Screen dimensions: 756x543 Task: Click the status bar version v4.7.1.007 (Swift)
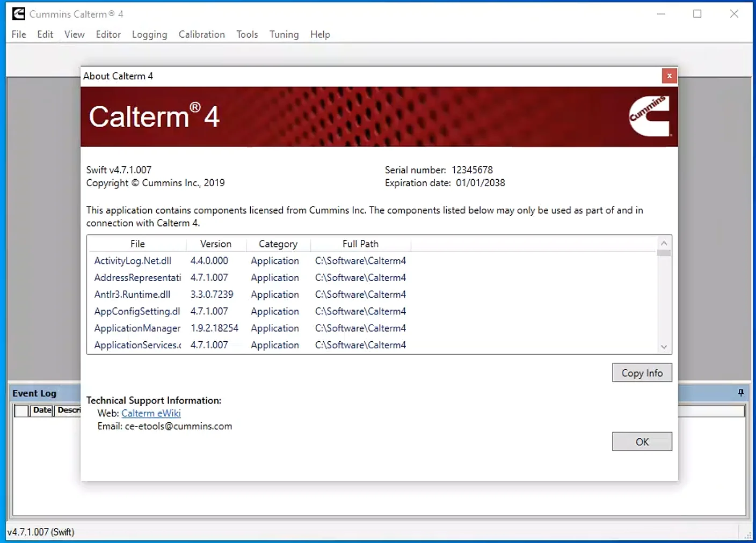pos(41,532)
